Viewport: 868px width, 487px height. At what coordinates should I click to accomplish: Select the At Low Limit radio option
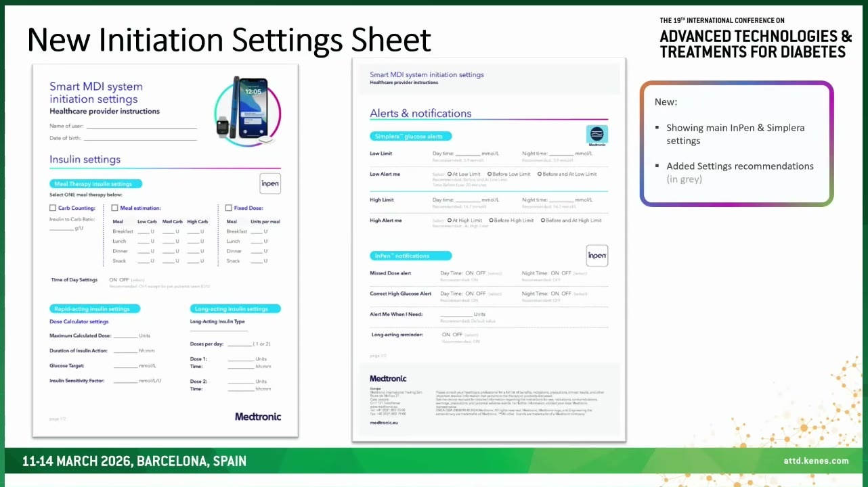tap(450, 174)
